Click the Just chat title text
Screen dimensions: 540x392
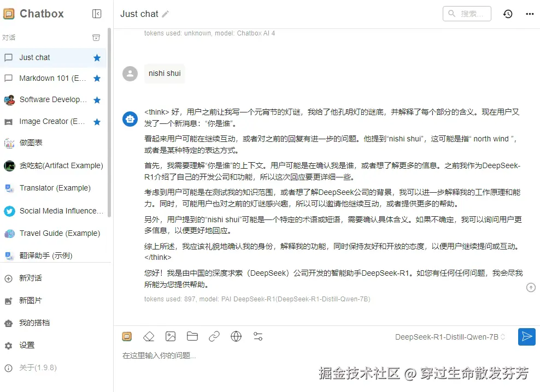[139, 14]
